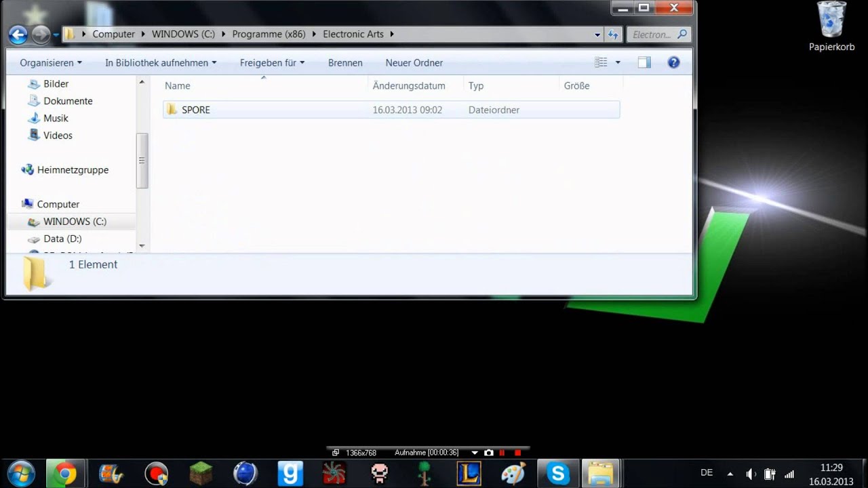Select the SPORE folder

click(x=391, y=110)
